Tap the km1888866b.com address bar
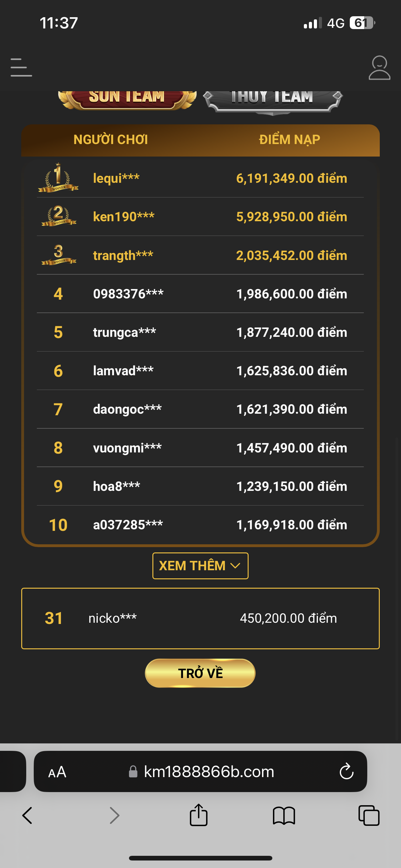This screenshot has height=868, width=401. pos(209,772)
